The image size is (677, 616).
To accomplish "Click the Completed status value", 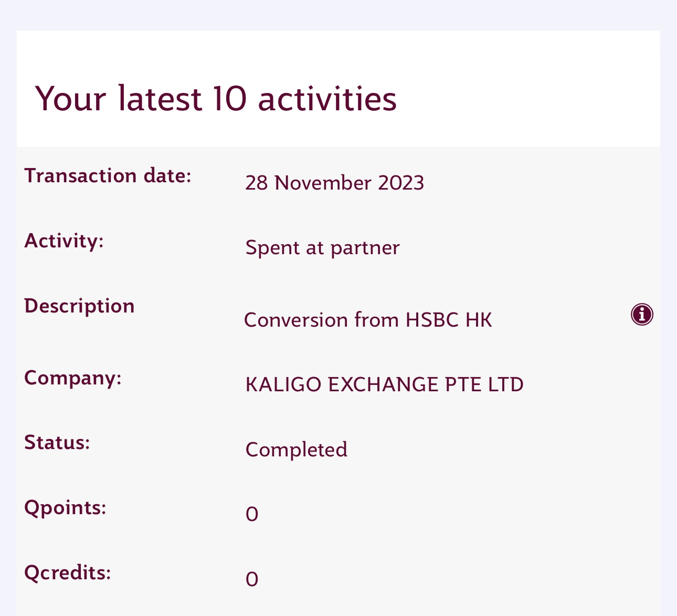I will pyautogui.click(x=297, y=450).
